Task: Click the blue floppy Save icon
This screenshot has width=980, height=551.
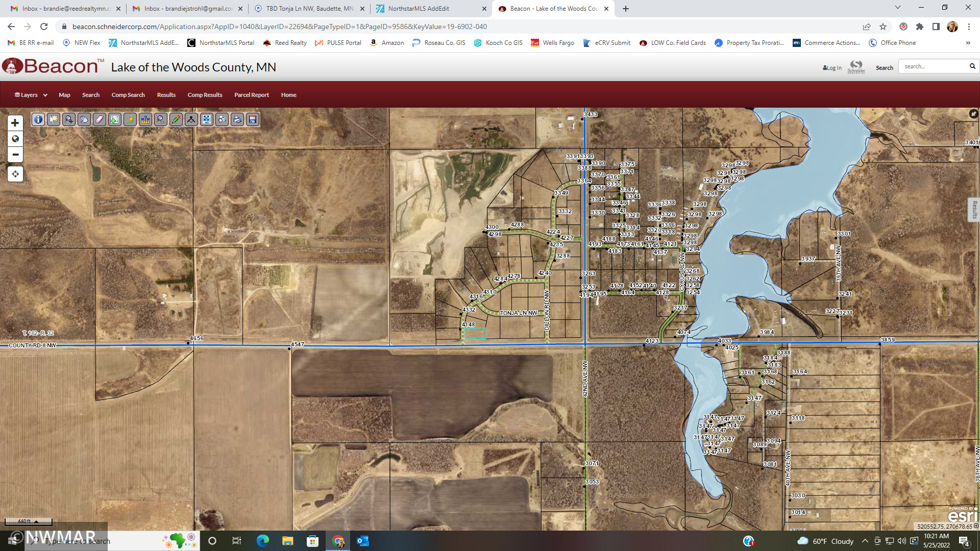Action: [253, 119]
